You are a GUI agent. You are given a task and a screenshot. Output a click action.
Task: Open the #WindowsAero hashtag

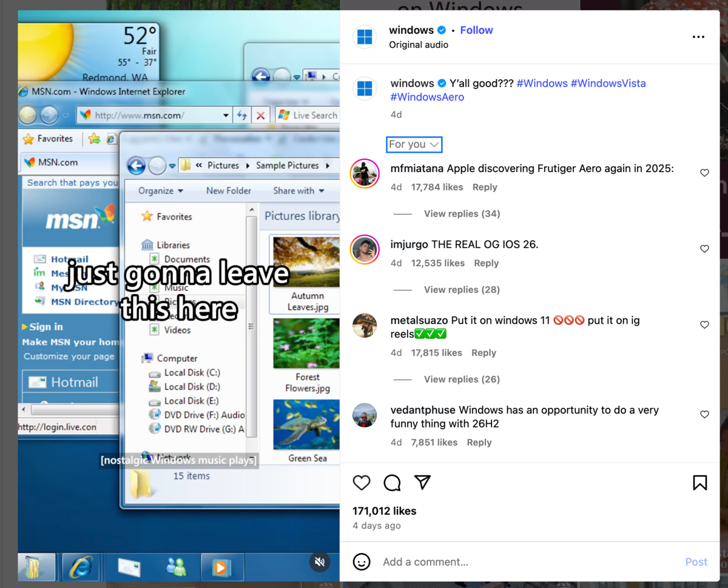point(427,97)
